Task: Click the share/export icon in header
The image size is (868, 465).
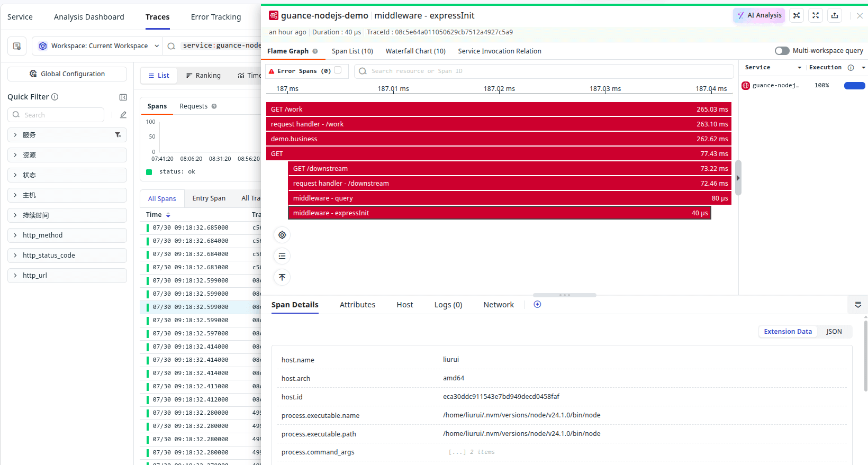Action: (835, 15)
